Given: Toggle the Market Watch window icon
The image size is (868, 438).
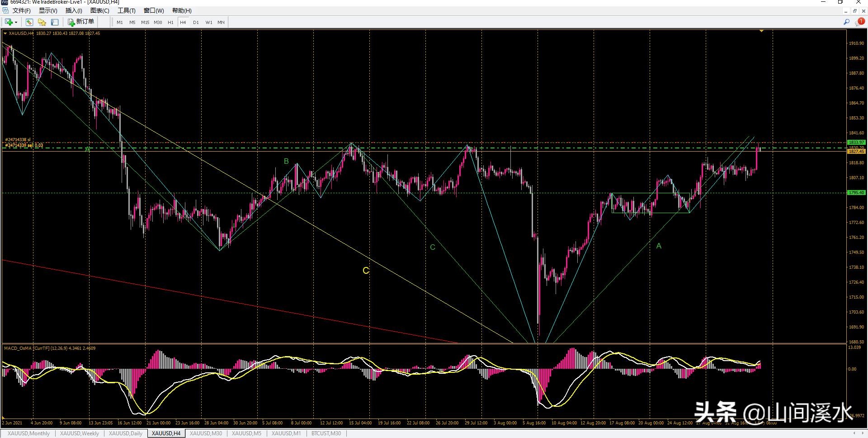Looking at the screenshot, I should click(29, 22).
